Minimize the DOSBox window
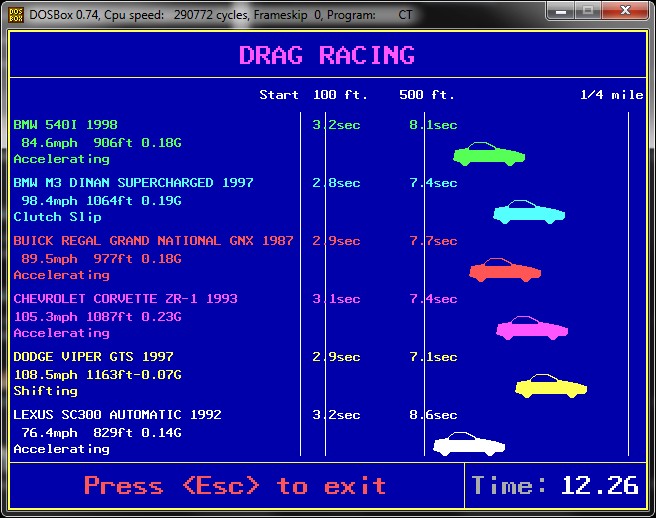 561,10
